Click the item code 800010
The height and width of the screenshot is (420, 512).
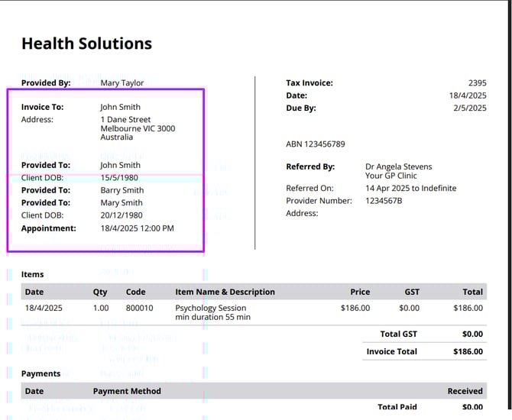139,309
